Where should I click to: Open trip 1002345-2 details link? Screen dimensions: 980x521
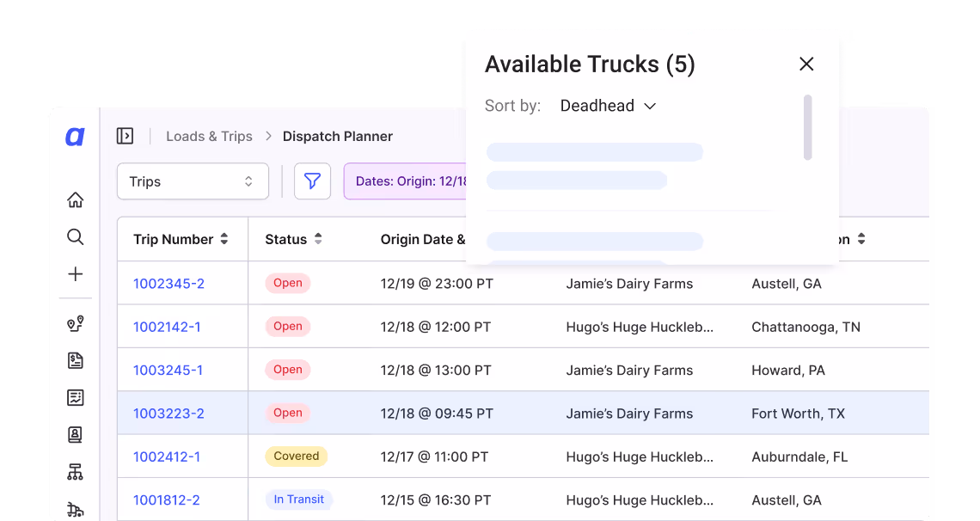168,283
